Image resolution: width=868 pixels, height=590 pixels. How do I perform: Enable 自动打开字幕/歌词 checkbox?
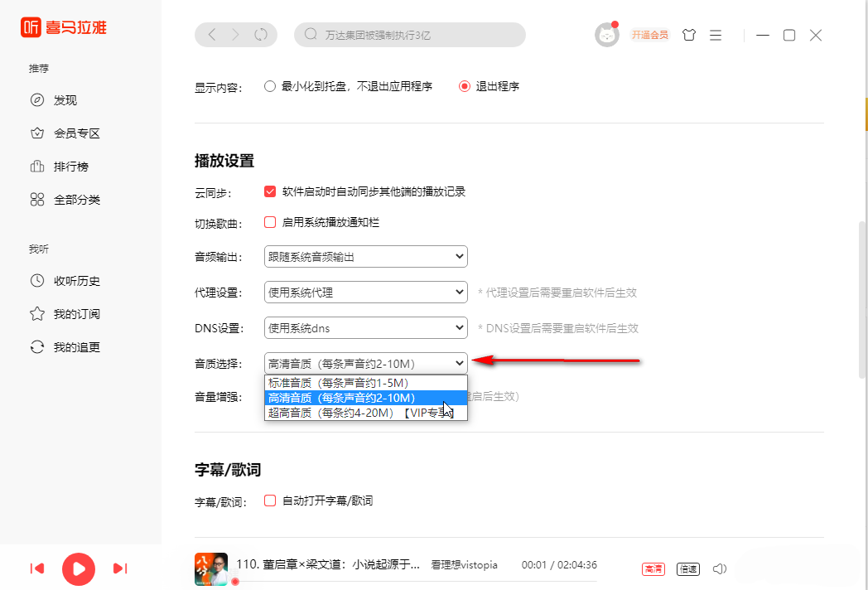(270, 501)
